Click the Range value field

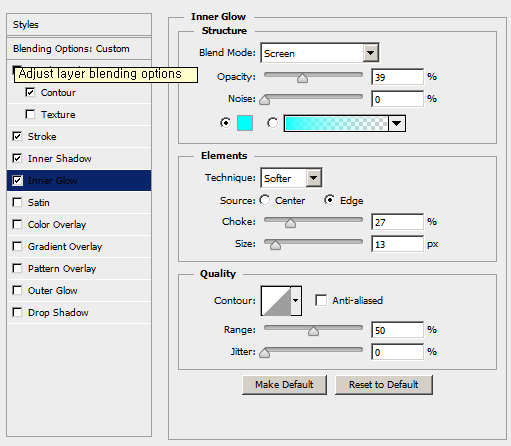[x=397, y=330]
